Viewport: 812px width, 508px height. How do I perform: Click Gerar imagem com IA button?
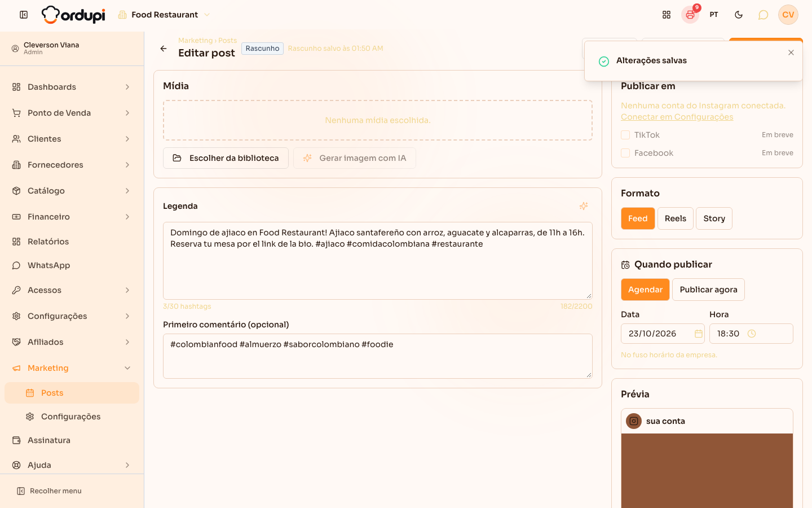click(x=355, y=158)
